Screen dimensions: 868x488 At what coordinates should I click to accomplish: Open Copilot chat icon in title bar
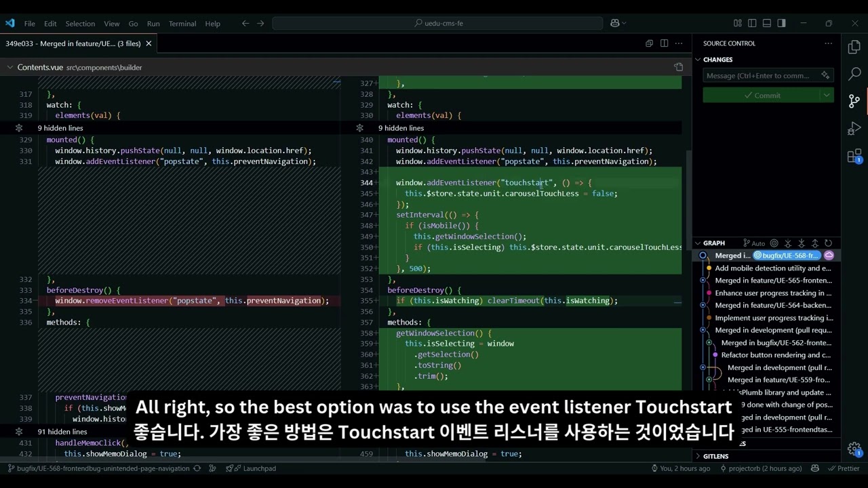pos(615,23)
